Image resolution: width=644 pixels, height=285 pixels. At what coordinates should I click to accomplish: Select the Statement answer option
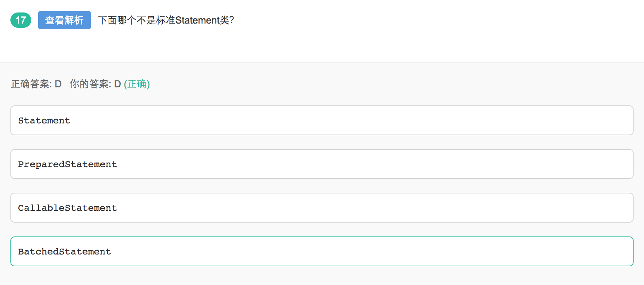[x=322, y=120]
